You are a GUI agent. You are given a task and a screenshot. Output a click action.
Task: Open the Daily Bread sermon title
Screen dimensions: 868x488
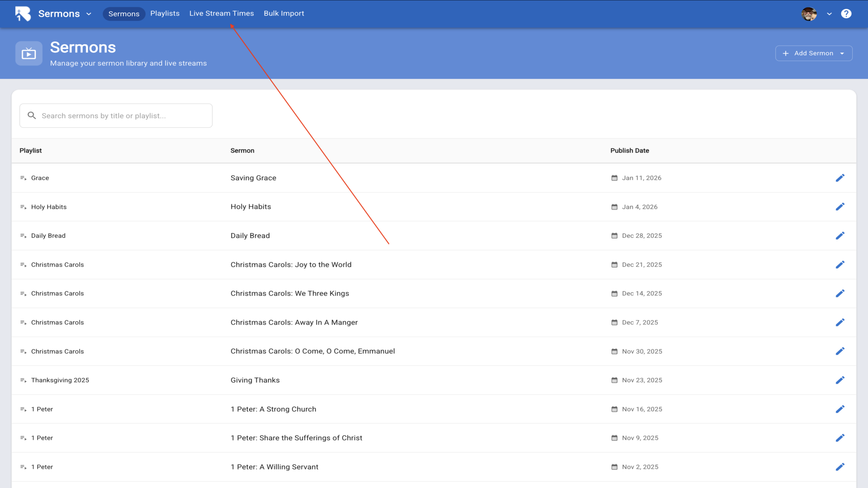[250, 236]
